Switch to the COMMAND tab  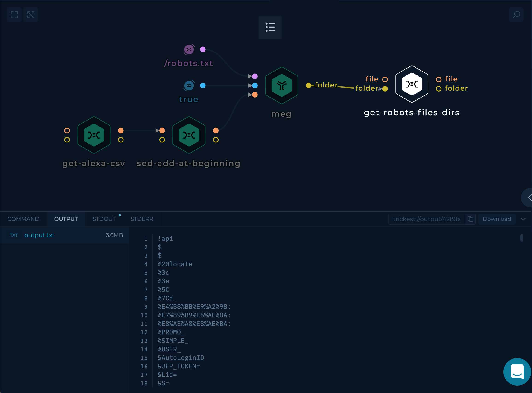click(23, 219)
